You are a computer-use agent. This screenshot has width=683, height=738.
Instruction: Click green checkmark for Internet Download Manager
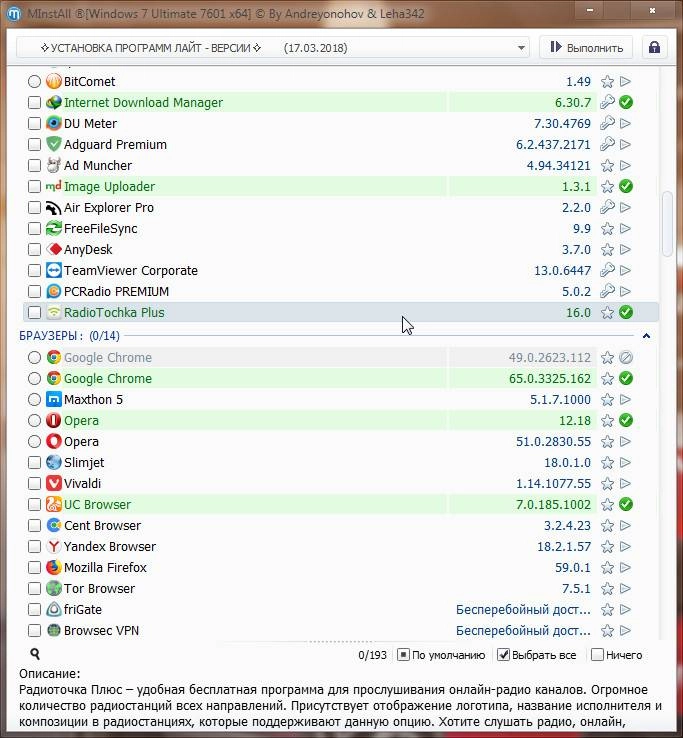626,102
